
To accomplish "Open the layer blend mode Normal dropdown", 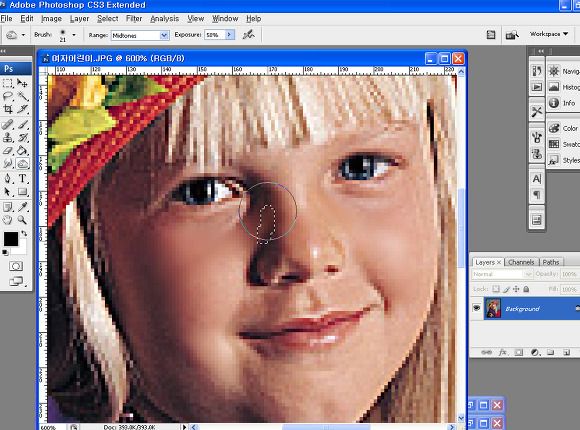I will click(x=502, y=274).
